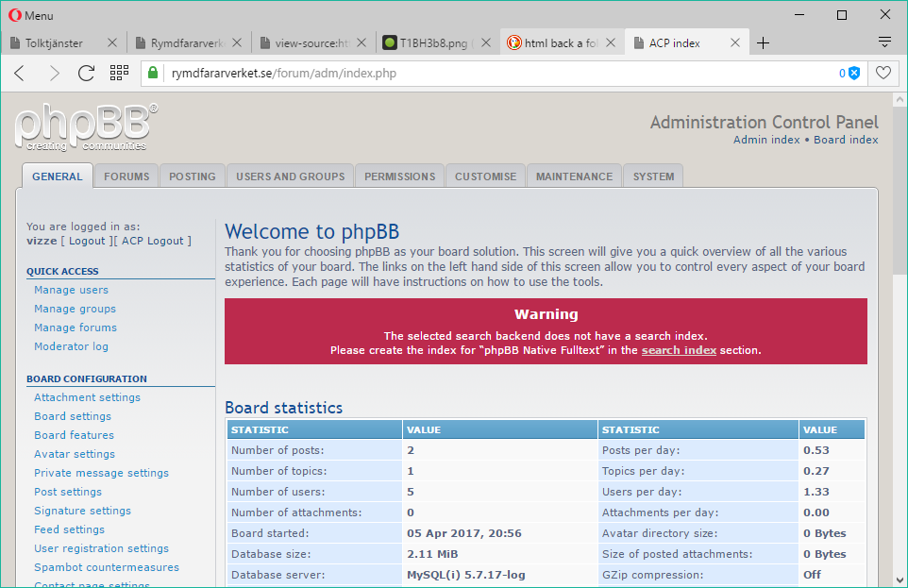Switch to the T1BH3b8.png tab

tap(436, 42)
